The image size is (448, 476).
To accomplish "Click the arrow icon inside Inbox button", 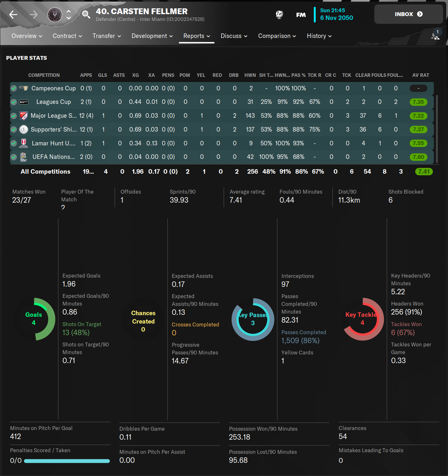I will 420,14.
